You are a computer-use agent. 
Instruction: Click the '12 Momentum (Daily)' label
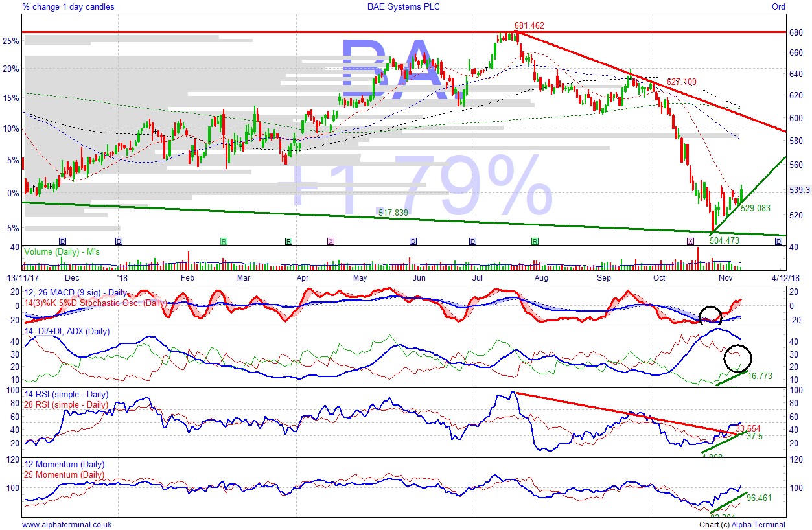[63, 465]
